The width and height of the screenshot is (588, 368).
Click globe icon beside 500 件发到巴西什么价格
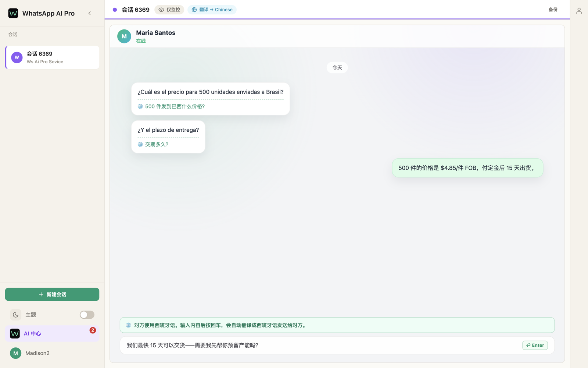coord(140,106)
